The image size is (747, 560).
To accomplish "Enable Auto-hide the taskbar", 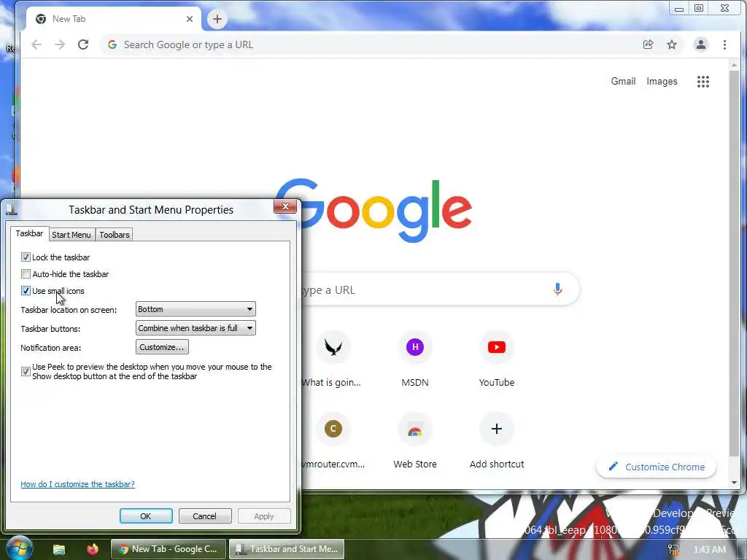I will (x=26, y=274).
